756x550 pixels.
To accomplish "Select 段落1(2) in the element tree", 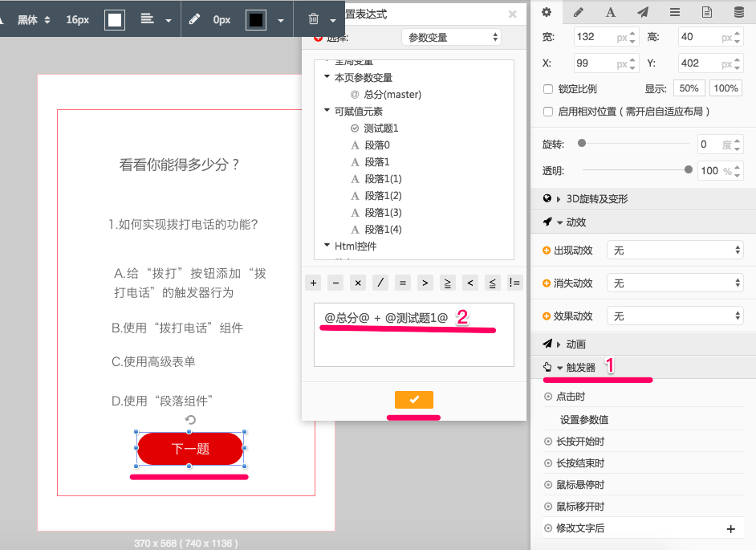I will 383,196.
